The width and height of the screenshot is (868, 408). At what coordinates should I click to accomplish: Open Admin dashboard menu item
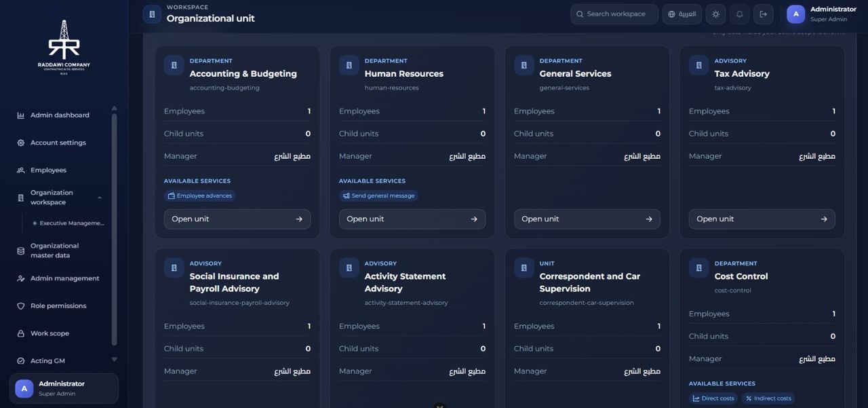pyautogui.click(x=60, y=115)
